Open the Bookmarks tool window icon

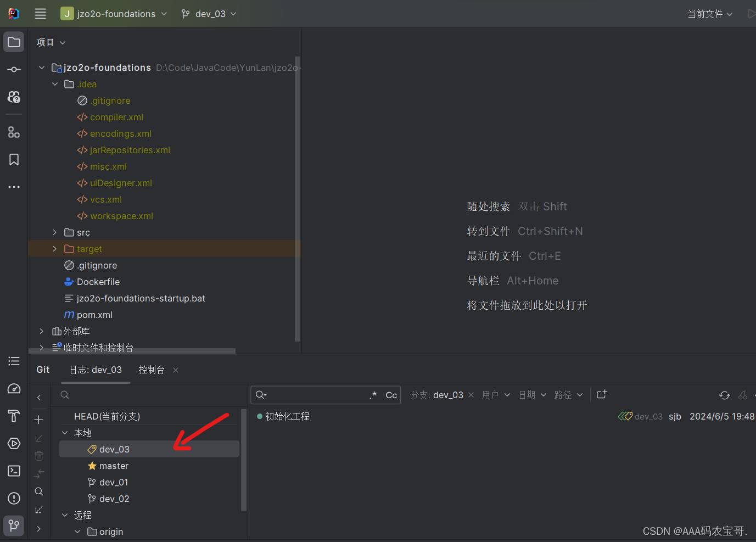(x=14, y=160)
